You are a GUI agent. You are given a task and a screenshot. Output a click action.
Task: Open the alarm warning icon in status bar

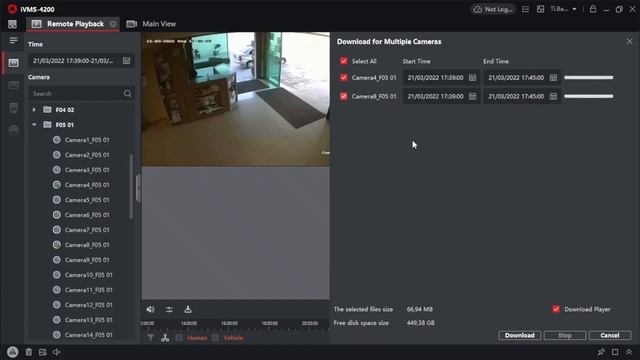pos(13,352)
